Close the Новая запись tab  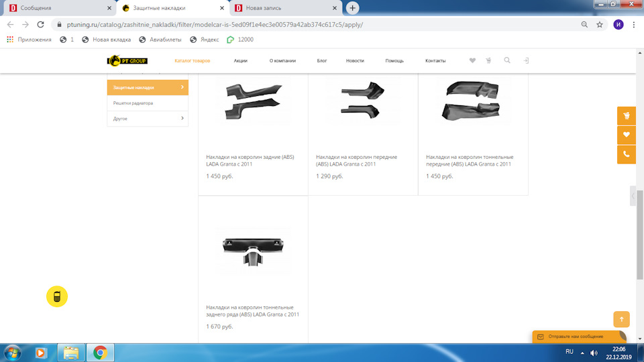click(334, 8)
